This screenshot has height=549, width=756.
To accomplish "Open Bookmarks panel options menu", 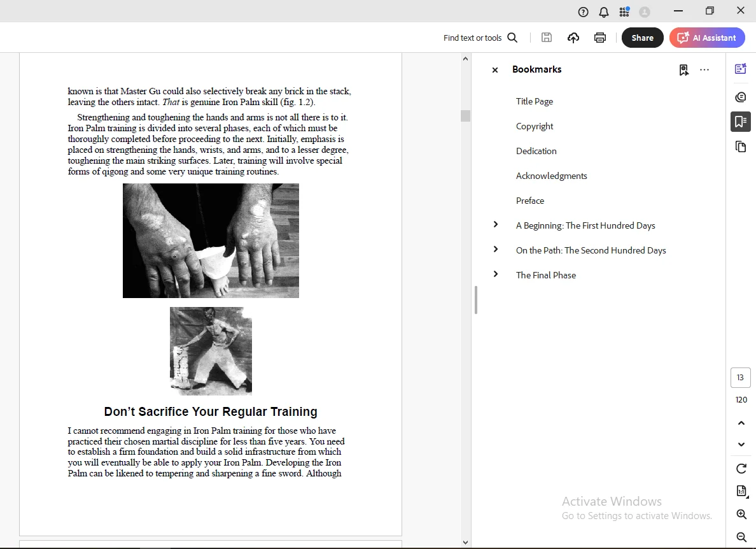I will point(704,70).
